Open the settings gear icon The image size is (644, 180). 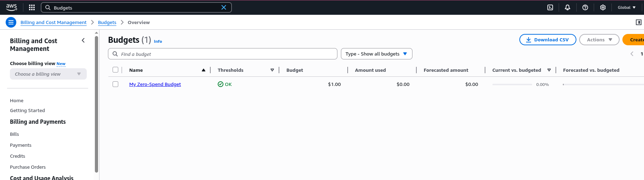[x=603, y=7]
